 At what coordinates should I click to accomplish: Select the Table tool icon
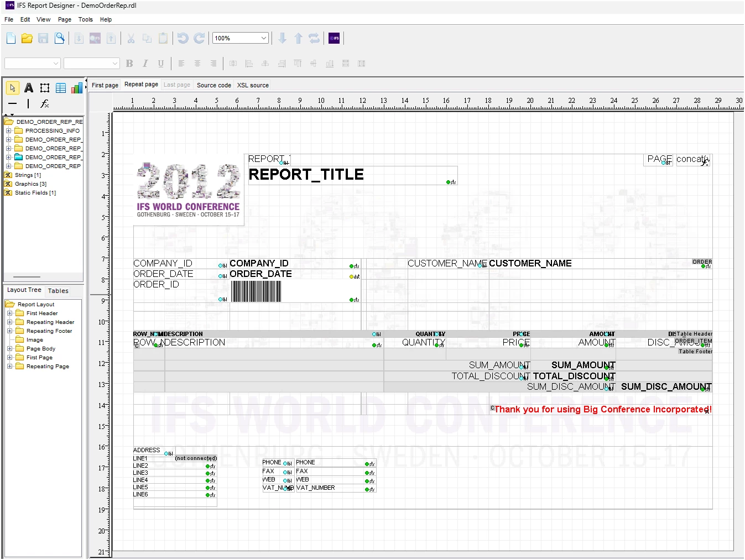[61, 88]
